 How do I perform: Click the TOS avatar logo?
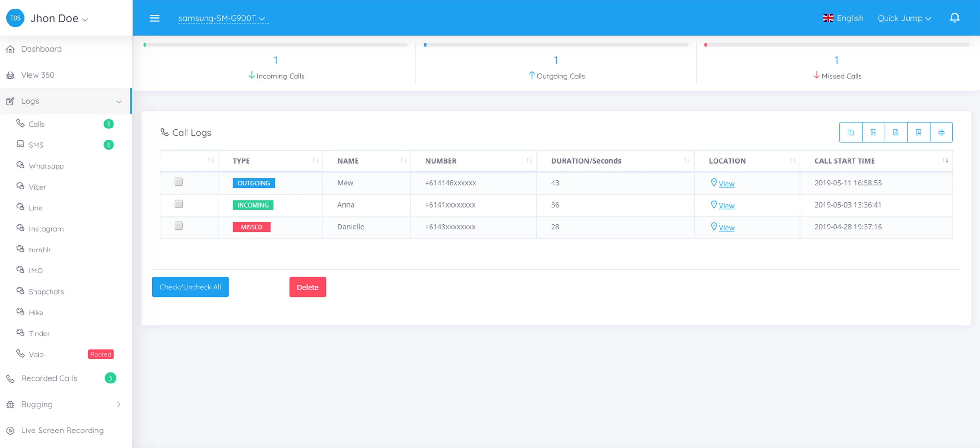[x=15, y=18]
